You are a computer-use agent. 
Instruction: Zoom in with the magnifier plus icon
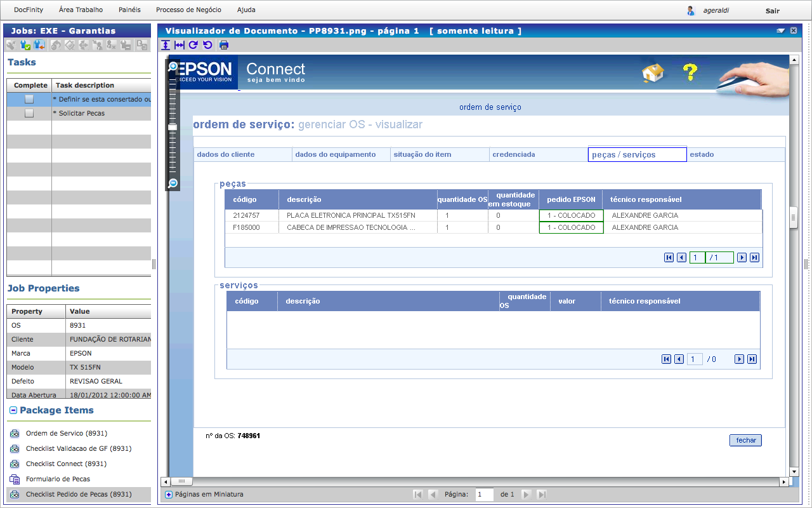[173, 67]
